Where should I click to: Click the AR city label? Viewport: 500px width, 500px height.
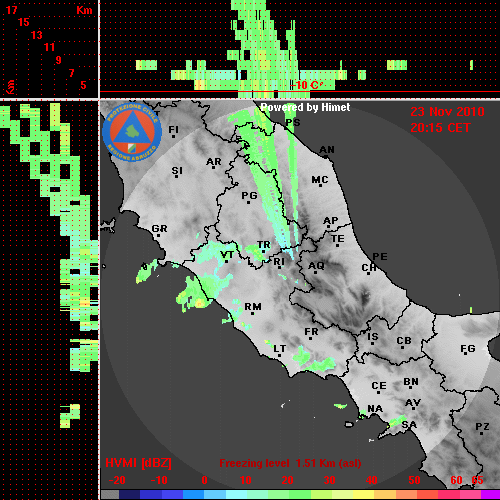click(214, 162)
